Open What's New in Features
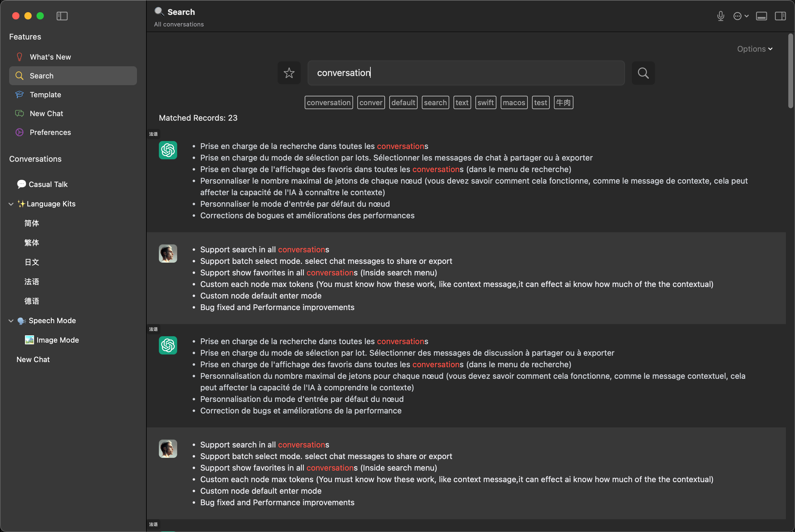Viewport: 795px width, 532px height. [x=50, y=57]
